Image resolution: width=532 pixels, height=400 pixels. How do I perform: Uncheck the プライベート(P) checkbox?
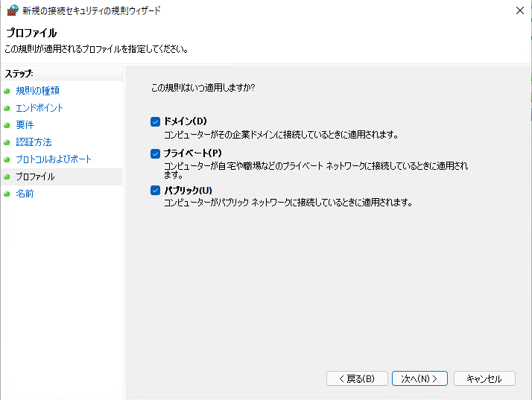coord(155,153)
